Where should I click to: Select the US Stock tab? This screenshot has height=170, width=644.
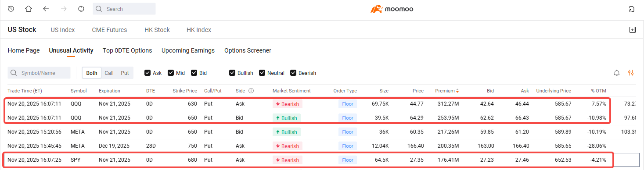(x=22, y=30)
